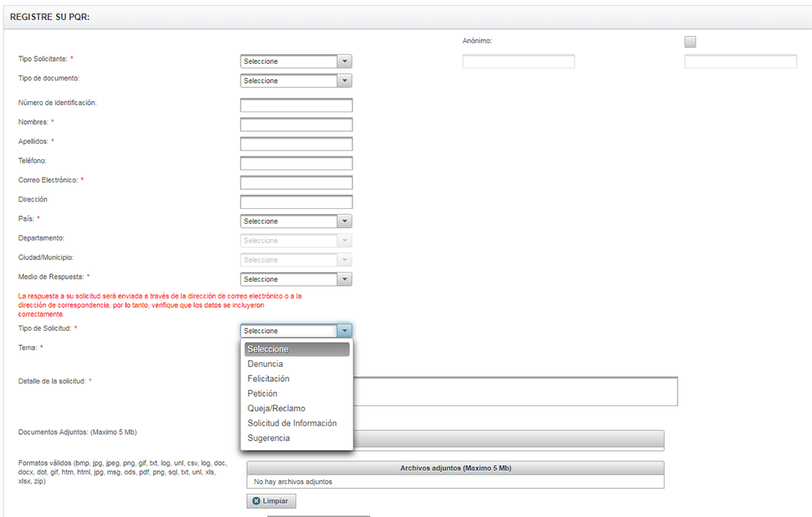This screenshot has width=812, height=517.
Task: Click into the Apellidos input field
Action: (x=296, y=144)
